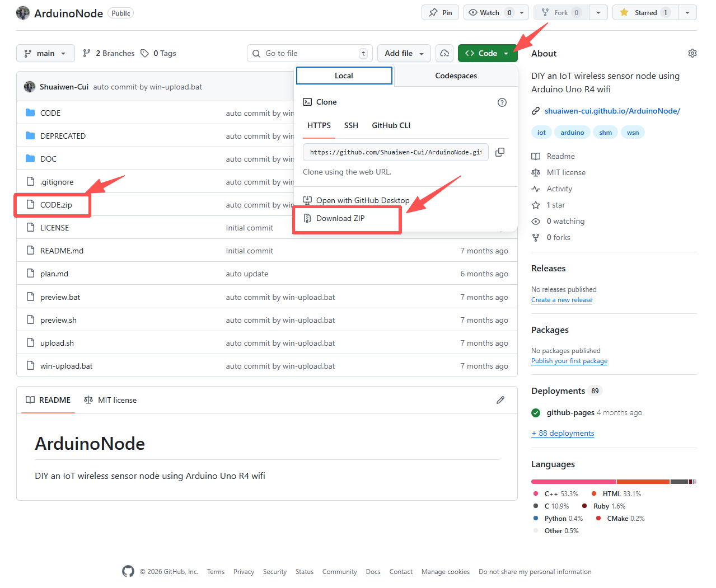Open the Add file dropdown
716x588 pixels.
[x=404, y=53]
